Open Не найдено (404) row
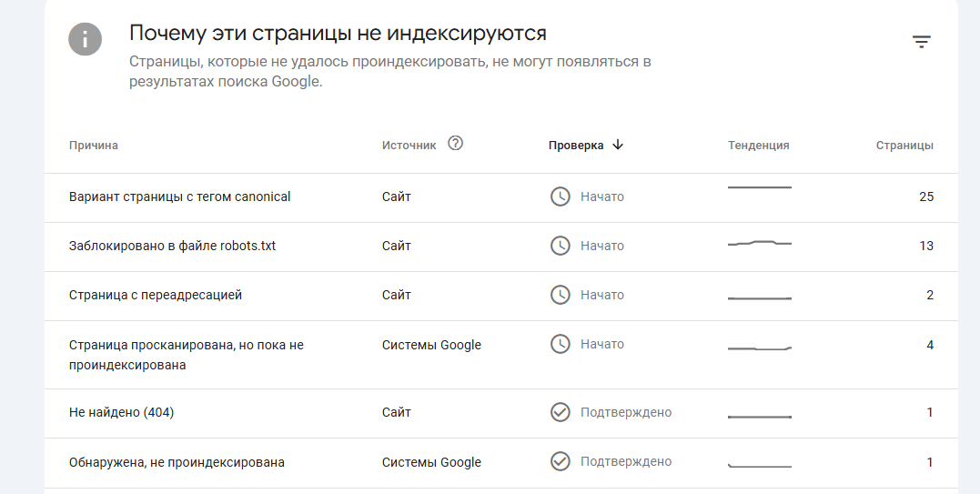 click(122, 412)
